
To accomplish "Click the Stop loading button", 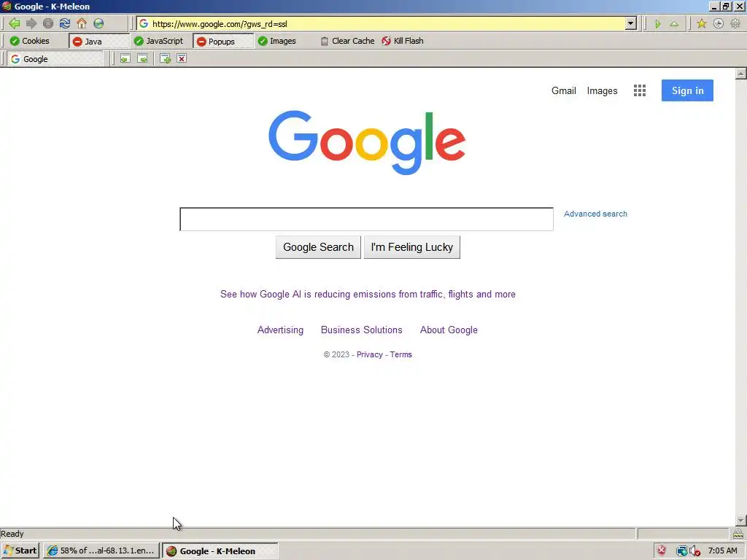I will [x=48, y=23].
